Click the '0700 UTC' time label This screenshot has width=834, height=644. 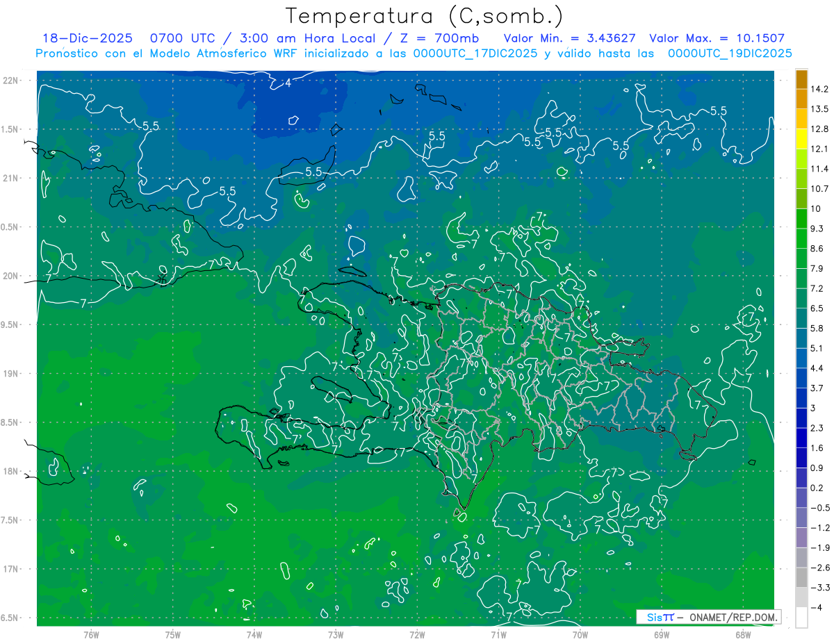tap(185, 38)
